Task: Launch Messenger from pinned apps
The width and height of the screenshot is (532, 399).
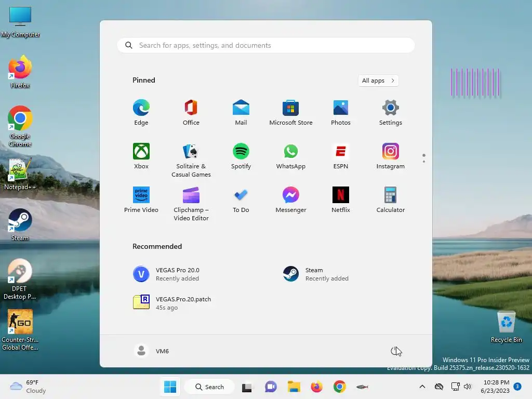Action: (291, 200)
